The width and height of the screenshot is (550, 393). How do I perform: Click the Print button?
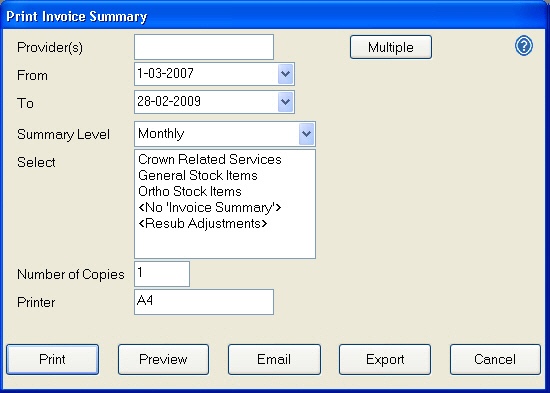tap(52, 359)
